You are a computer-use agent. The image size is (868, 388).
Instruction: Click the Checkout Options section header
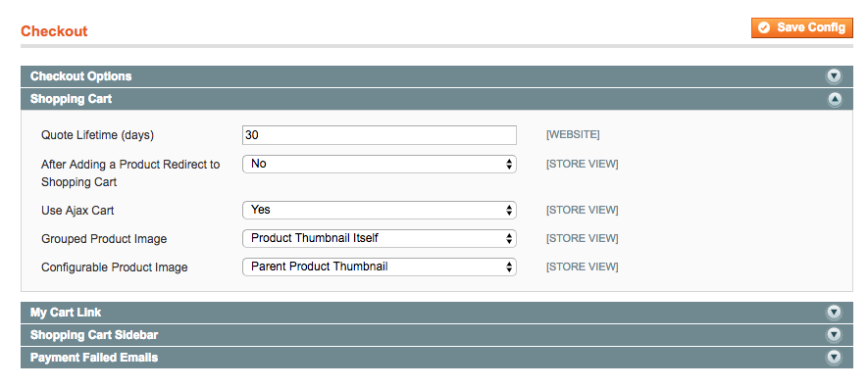(436, 76)
